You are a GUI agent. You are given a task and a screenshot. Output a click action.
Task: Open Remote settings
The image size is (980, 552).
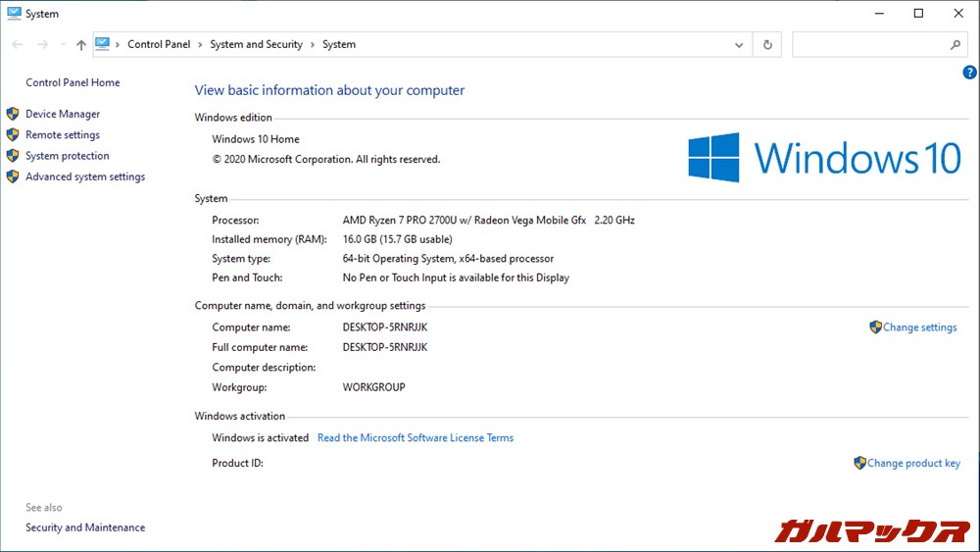(63, 135)
